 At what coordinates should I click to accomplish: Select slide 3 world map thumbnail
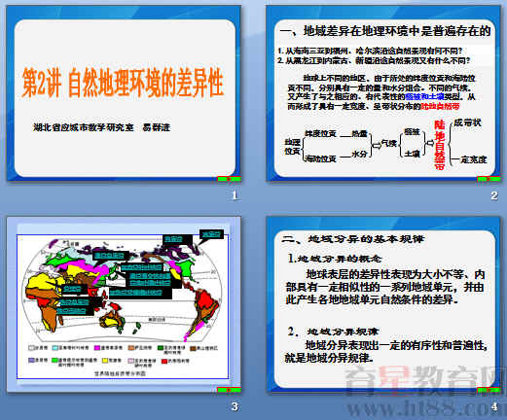pos(124,304)
